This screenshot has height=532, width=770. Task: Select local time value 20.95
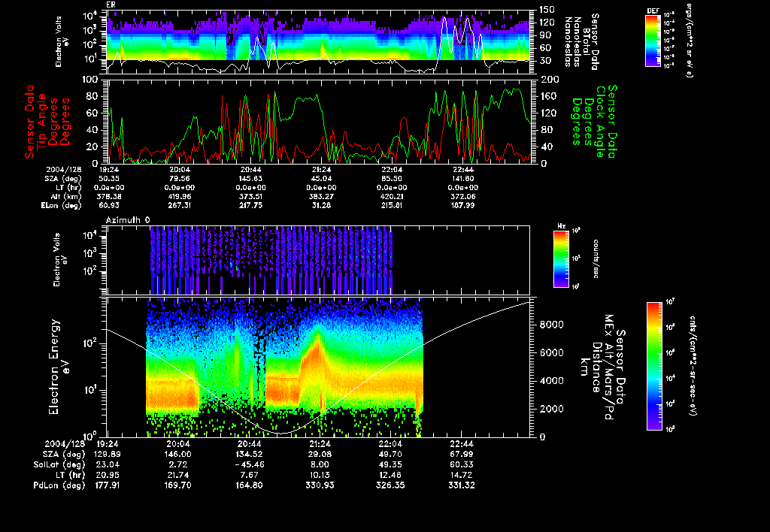108,475
